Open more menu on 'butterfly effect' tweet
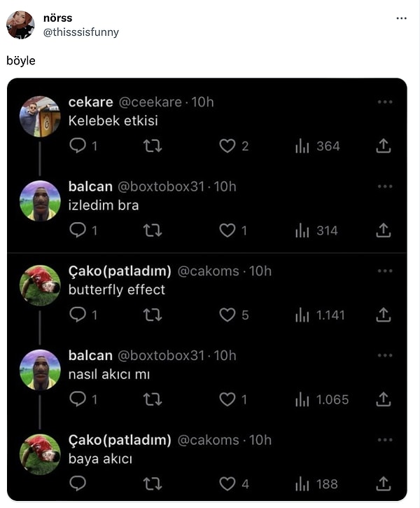The image size is (420, 508). coord(385,271)
